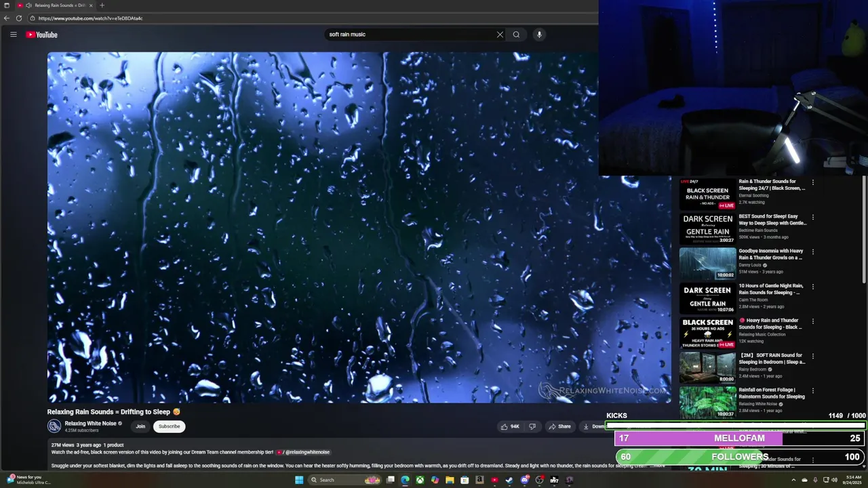The image size is (868, 488).
Task: Open options menu for 'Rainfall on Forest Foliage'
Action: (812, 391)
